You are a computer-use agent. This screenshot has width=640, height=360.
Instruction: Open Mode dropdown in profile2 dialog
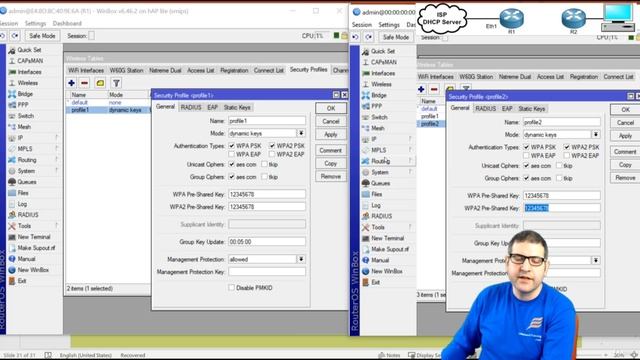596,134
